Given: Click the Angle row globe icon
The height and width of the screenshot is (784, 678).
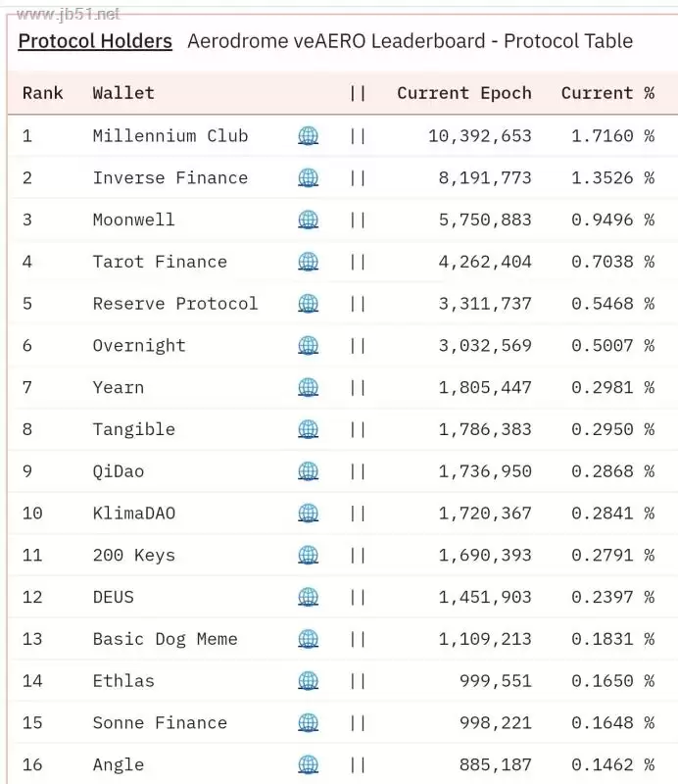Looking at the screenshot, I should [308, 764].
